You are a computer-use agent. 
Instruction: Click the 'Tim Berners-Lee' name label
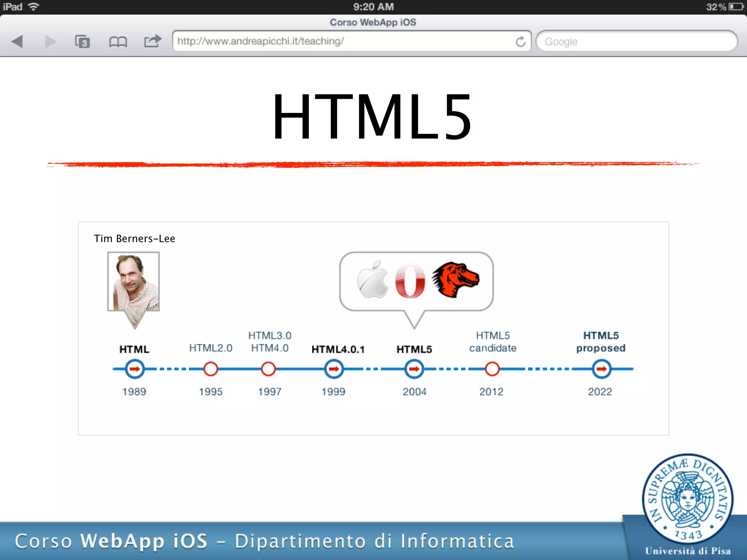click(135, 238)
